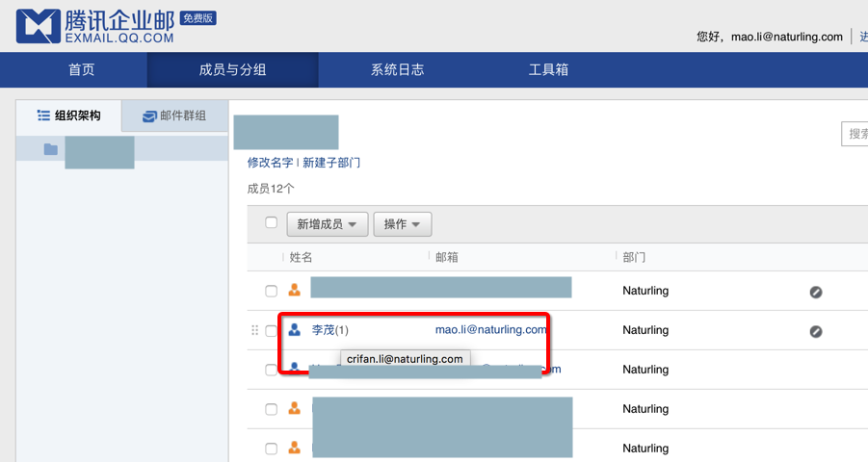Image resolution: width=868 pixels, height=462 pixels.
Task: Check the first member row checkbox
Action: pos(272,291)
